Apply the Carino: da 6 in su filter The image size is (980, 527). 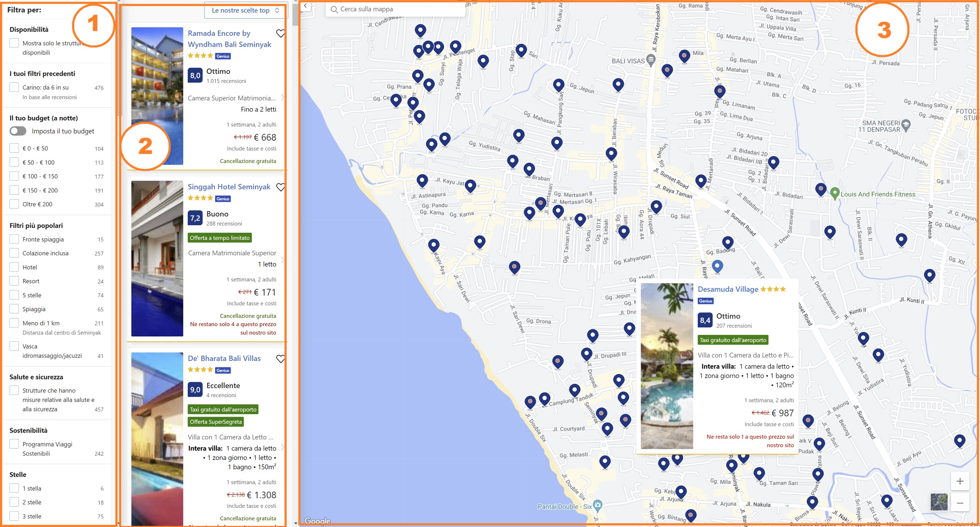click(14, 86)
